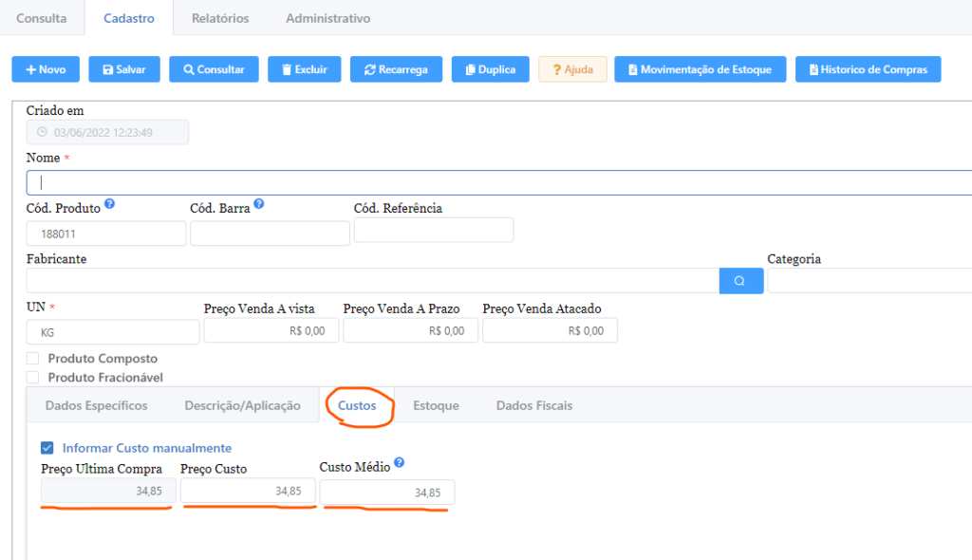This screenshot has height=560, width=972.
Task: Click the help icon next to Cód. Barra
Action: (259, 204)
